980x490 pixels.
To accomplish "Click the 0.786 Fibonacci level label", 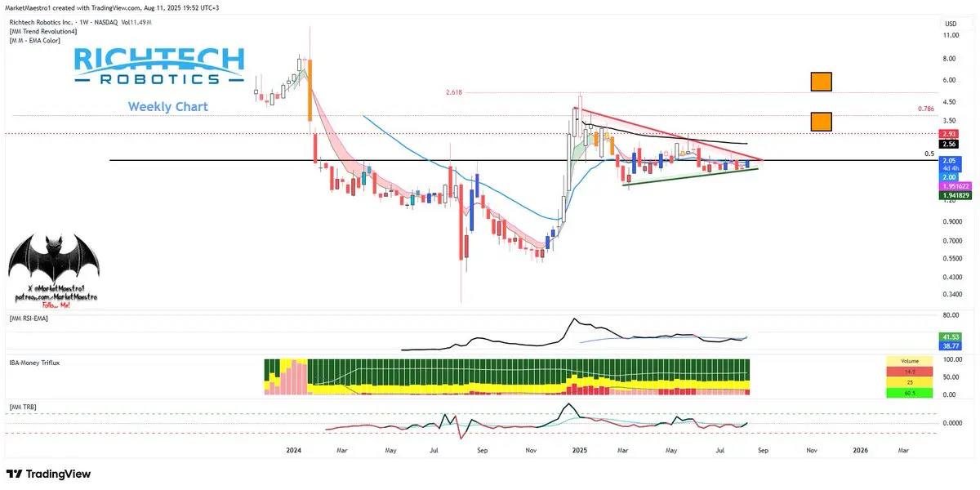I will point(925,108).
